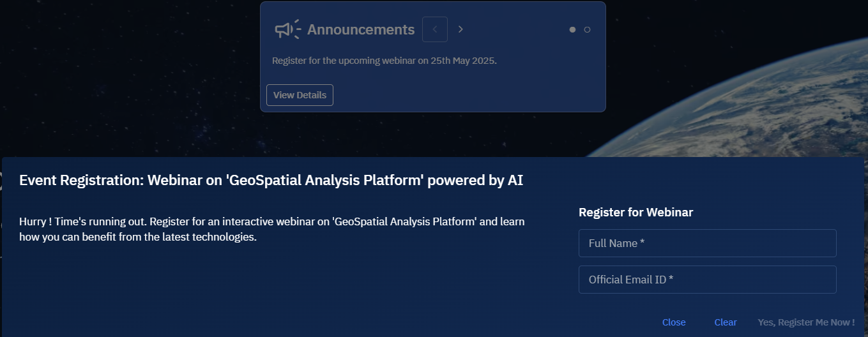The width and height of the screenshot is (868, 337).
Task: Click the Register for Webinar heading
Action: pyautogui.click(x=636, y=213)
